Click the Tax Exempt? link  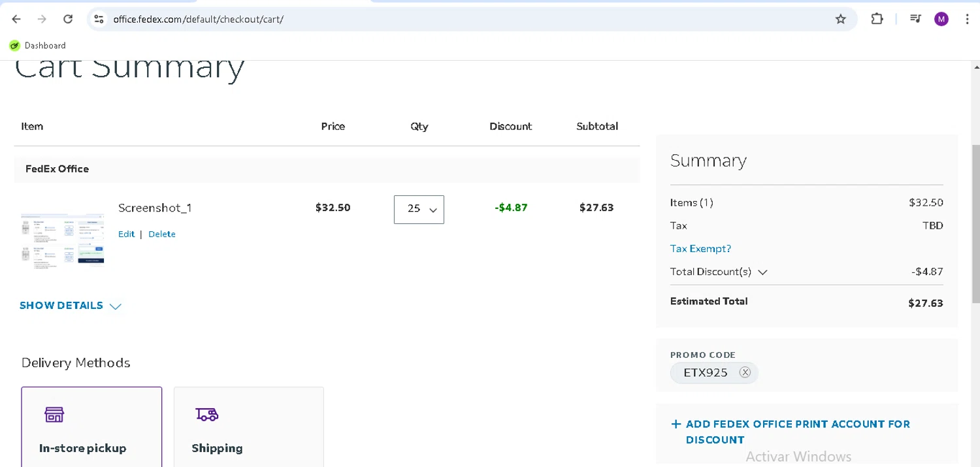click(x=700, y=249)
